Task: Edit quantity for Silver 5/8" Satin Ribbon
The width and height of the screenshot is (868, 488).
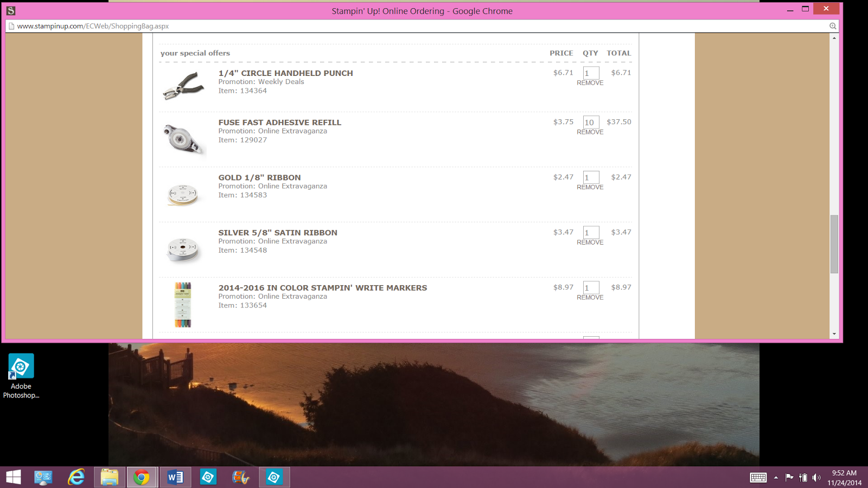Action: coord(591,233)
